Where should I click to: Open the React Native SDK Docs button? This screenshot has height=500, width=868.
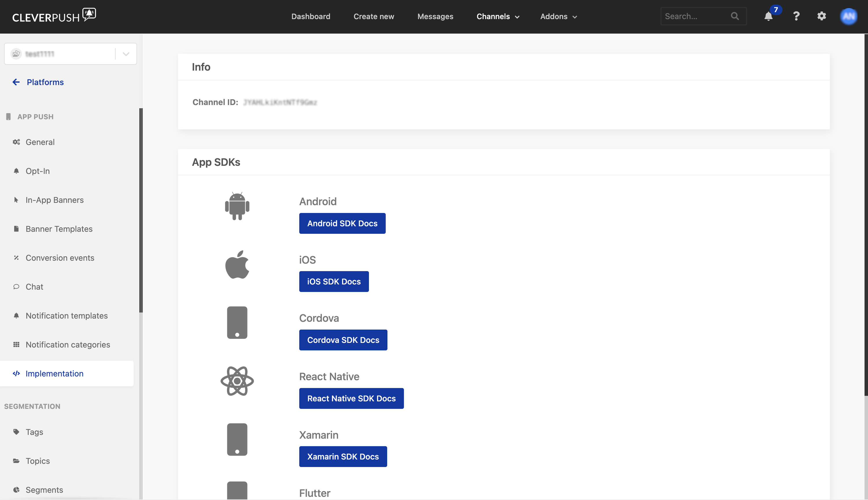pyautogui.click(x=351, y=398)
